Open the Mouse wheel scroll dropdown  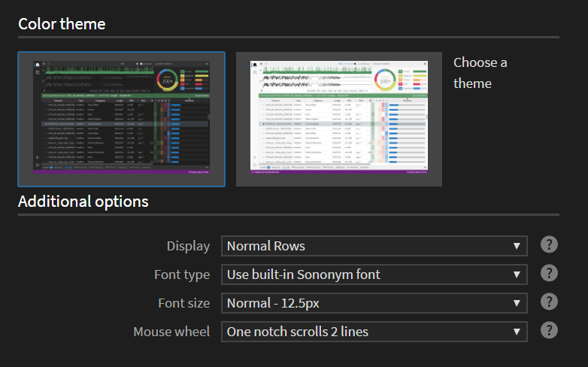(x=374, y=332)
